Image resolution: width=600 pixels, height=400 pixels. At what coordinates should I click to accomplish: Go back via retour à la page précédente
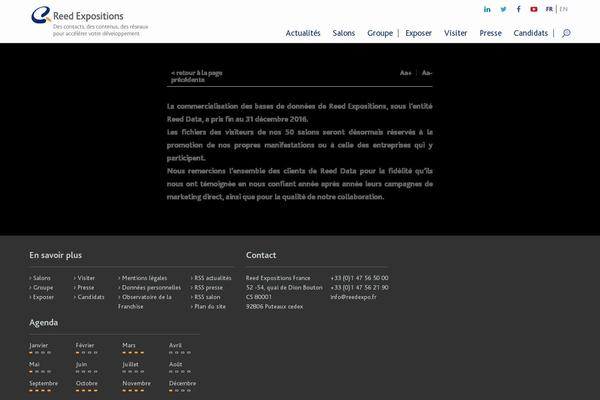197,76
